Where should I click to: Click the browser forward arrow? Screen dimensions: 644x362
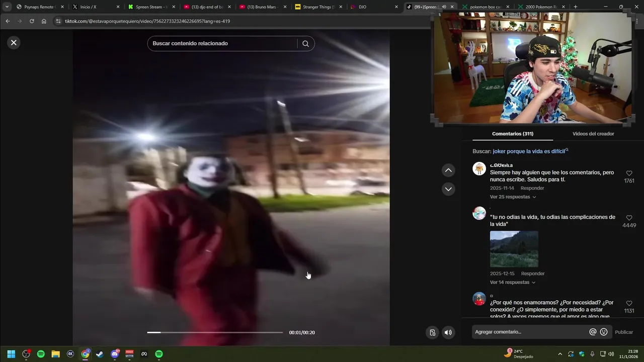20,21
